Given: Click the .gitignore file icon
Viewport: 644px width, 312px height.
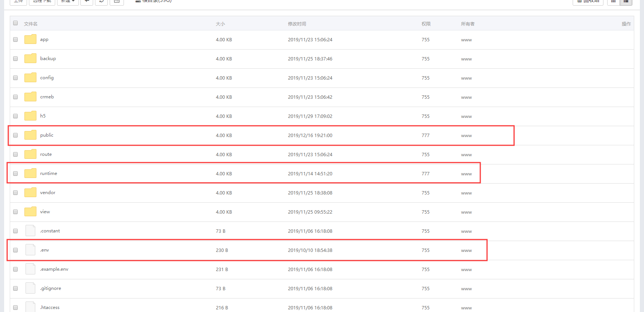Looking at the screenshot, I should [x=30, y=288].
